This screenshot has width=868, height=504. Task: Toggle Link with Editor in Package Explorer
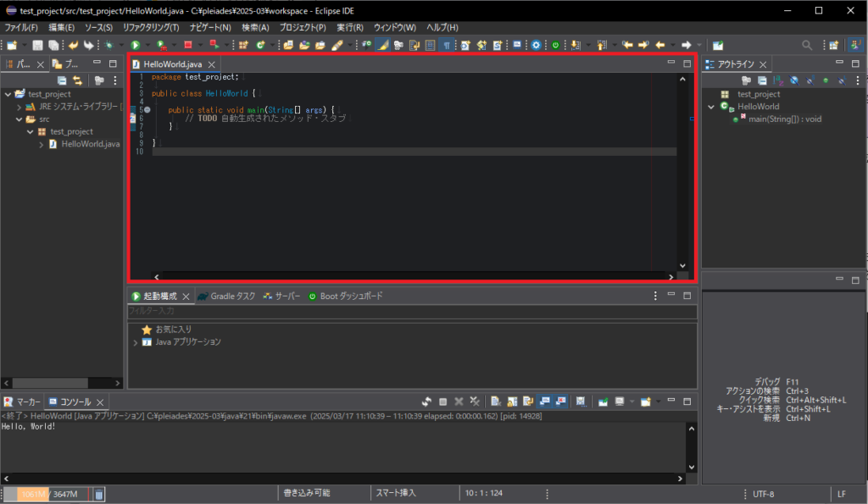(x=77, y=80)
